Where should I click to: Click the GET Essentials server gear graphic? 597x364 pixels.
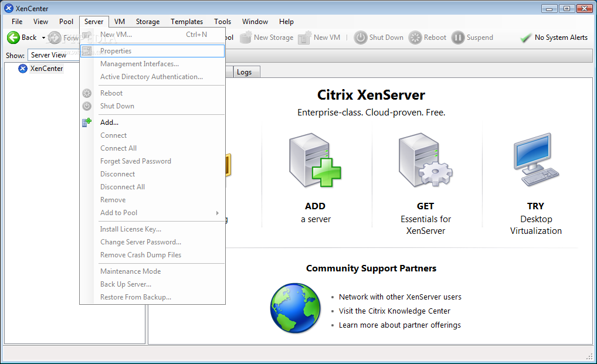[425, 160]
